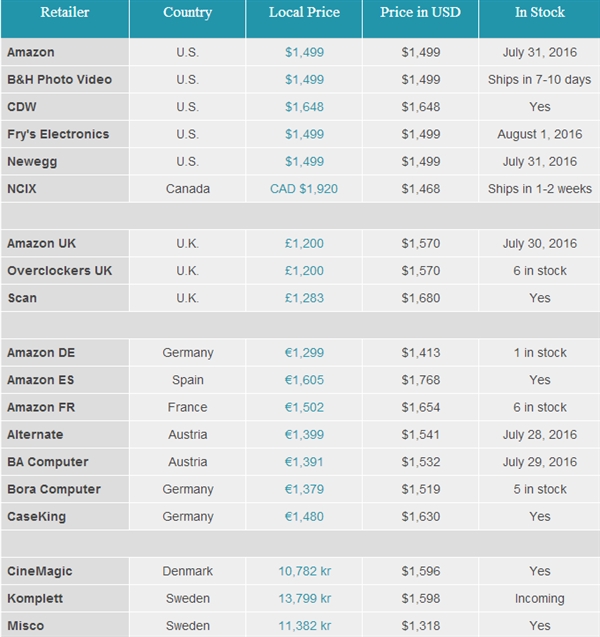This screenshot has height=637, width=600.
Task: Click Amazon ES €1,605 price link
Action: (x=304, y=380)
